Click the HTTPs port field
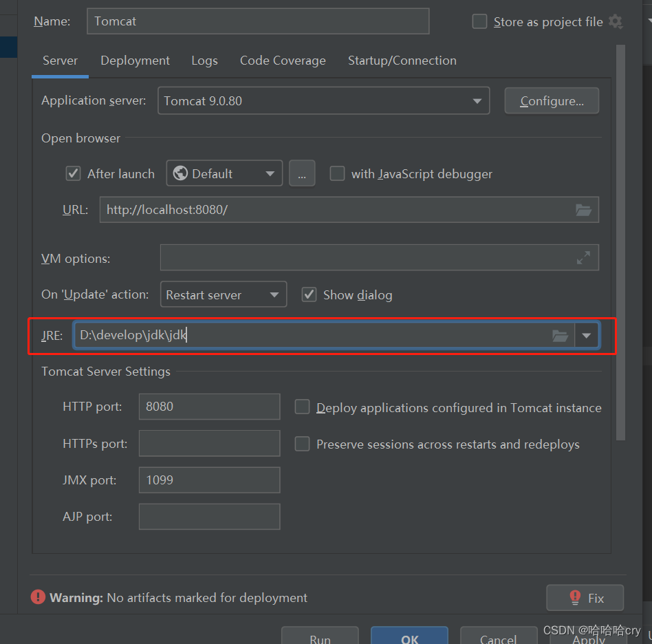Viewport: 652px width, 644px height. (209, 444)
